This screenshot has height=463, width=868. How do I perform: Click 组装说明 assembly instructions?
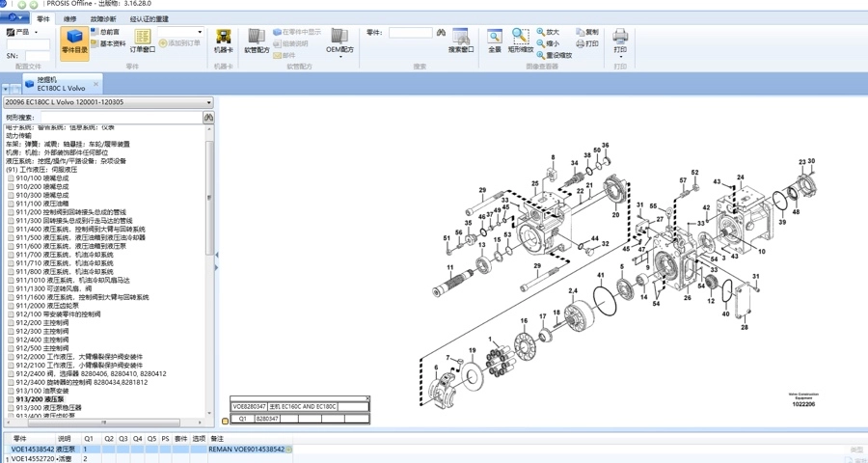coord(290,43)
